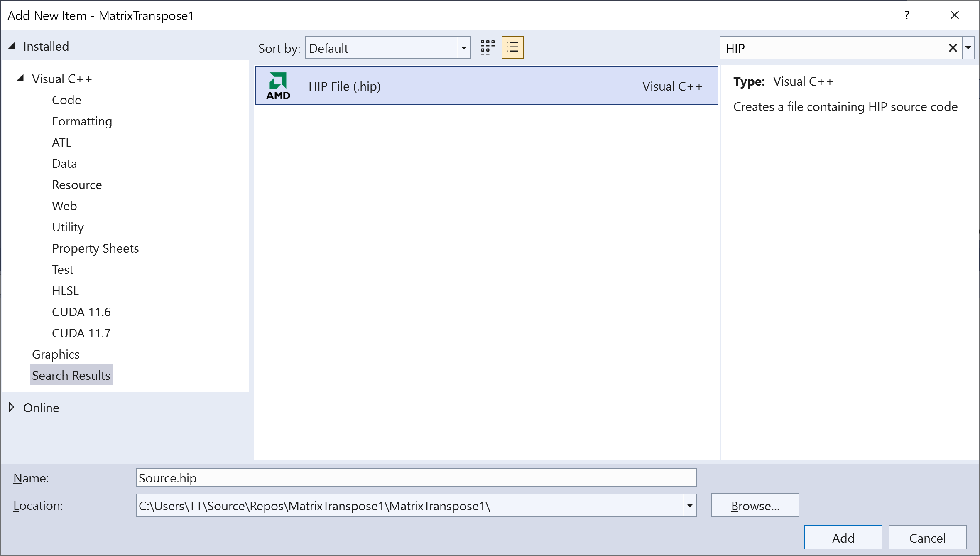Open the Graphics category
Viewport: 980px width, 556px height.
(56, 354)
